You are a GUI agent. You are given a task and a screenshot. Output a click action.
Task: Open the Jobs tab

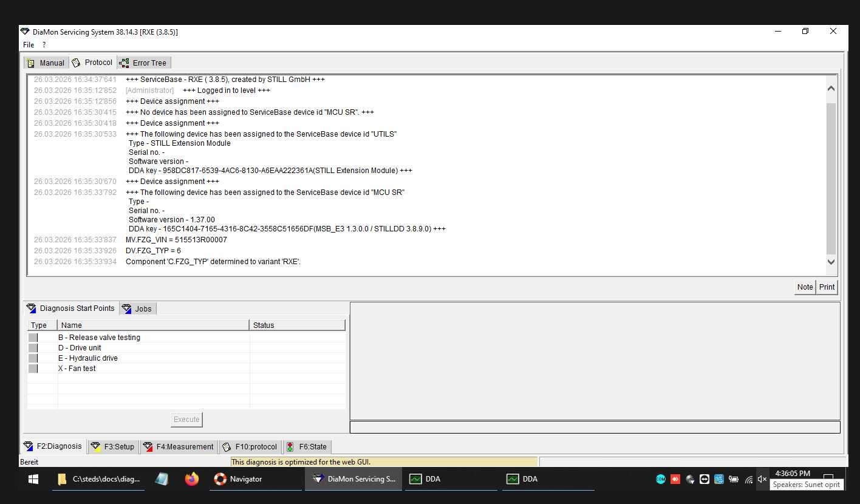(x=138, y=308)
